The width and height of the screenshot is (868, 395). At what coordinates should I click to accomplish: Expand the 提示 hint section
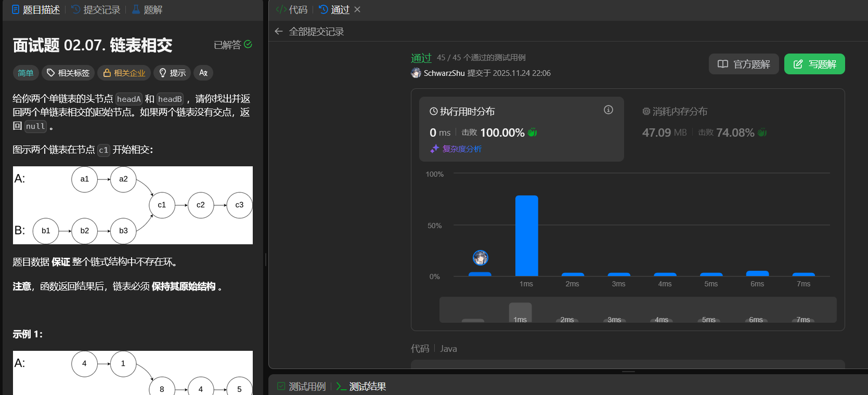[x=172, y=73]
